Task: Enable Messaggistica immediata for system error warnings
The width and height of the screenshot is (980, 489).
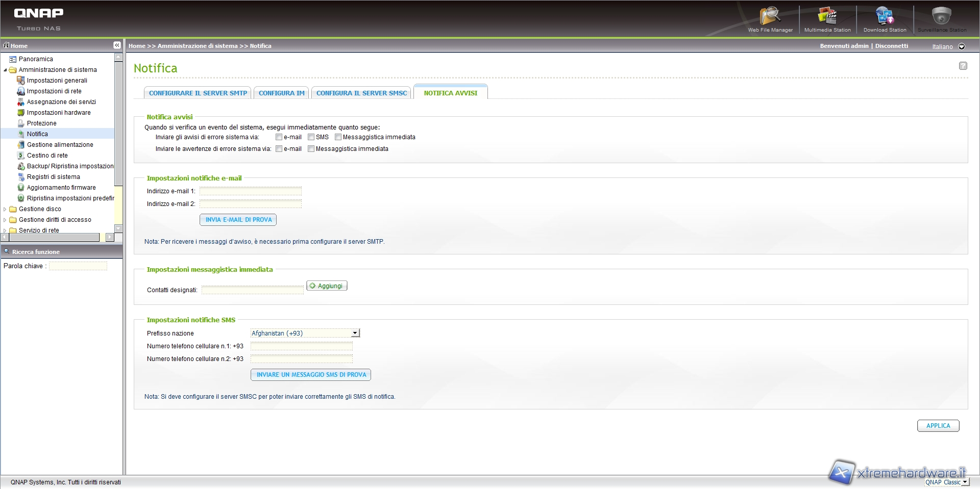Action: (x=311, y=149)
